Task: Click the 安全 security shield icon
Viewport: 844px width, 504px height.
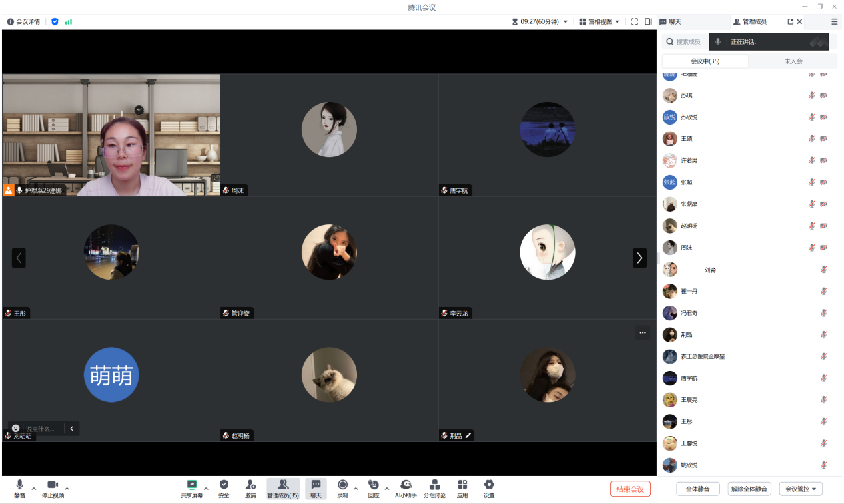Action: 224,488
